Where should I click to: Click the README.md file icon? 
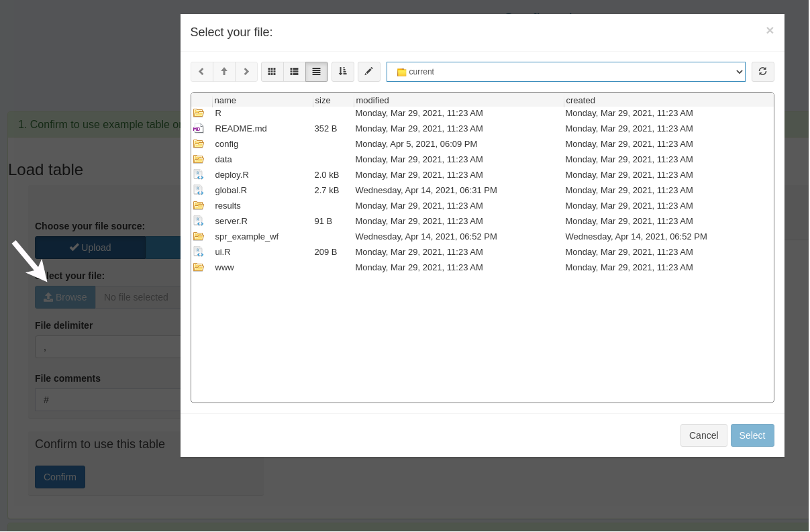pos(198,128)
